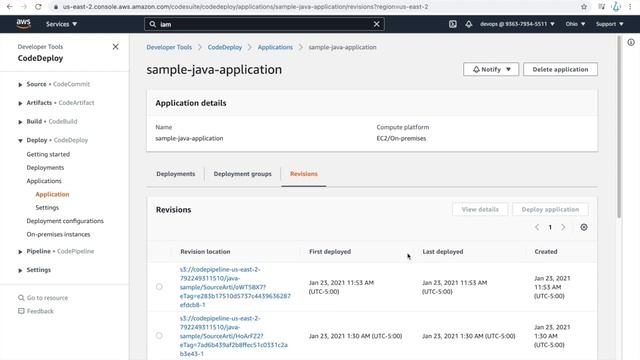The height and width of the screenshot is (360, 640).
Task: Open the devops account dropdown
Action: pyautogui.click(x=517, y=24)
